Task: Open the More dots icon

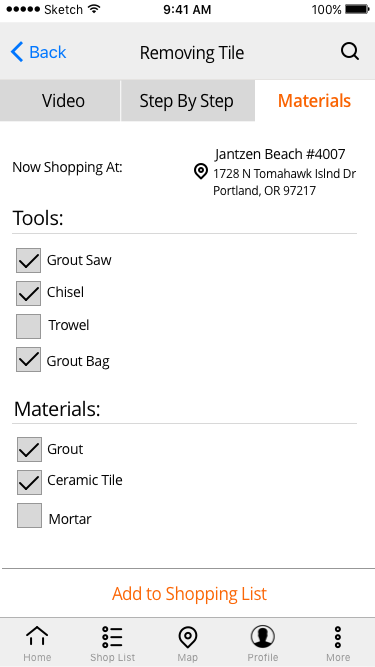Action: tap(338, 637)
